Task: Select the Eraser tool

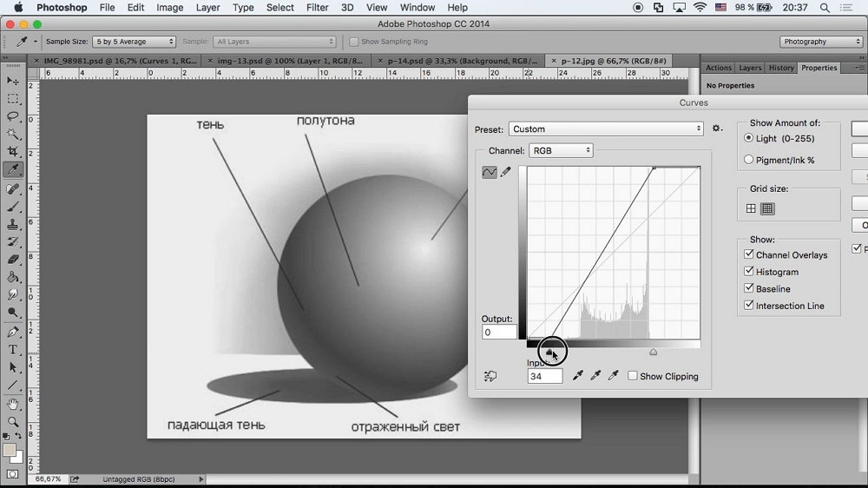Action: click(x=13, y=260)
